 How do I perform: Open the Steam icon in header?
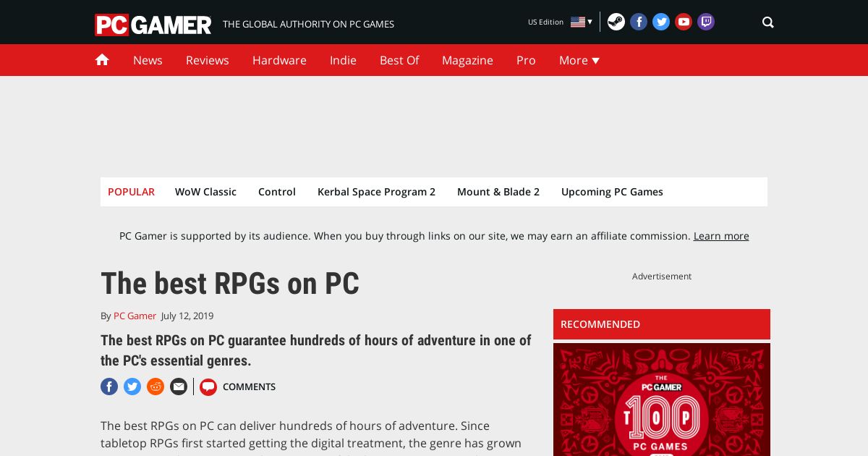616,22
